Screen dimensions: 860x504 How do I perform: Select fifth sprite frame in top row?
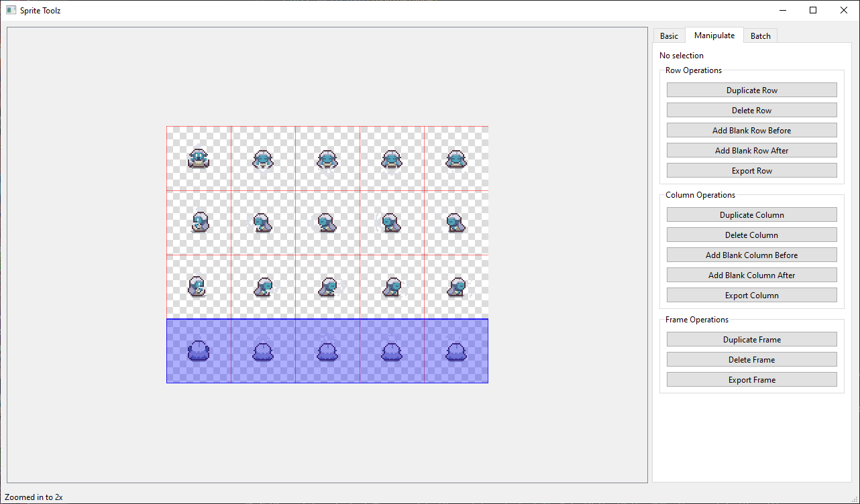pos(456,158)
